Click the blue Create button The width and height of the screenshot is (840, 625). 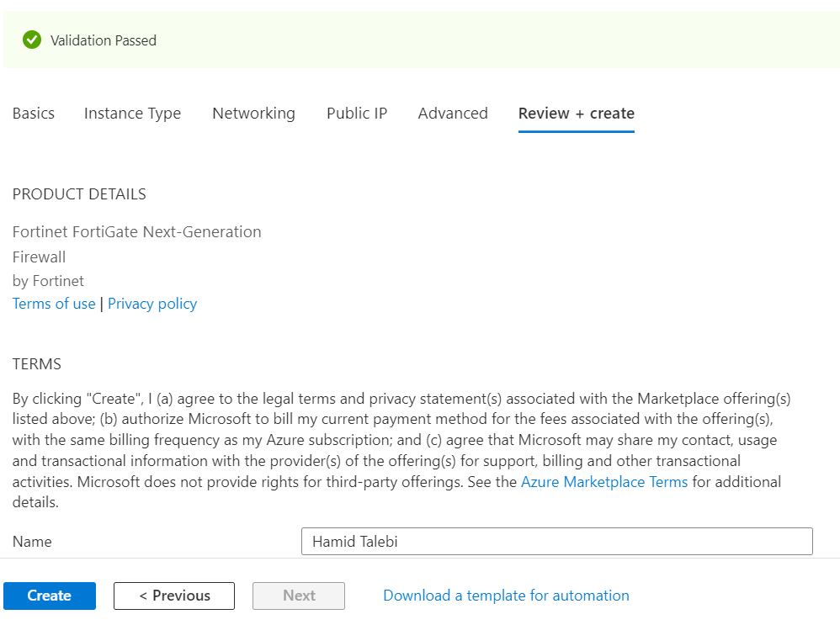pyautogui.click(x=50, y=596)
